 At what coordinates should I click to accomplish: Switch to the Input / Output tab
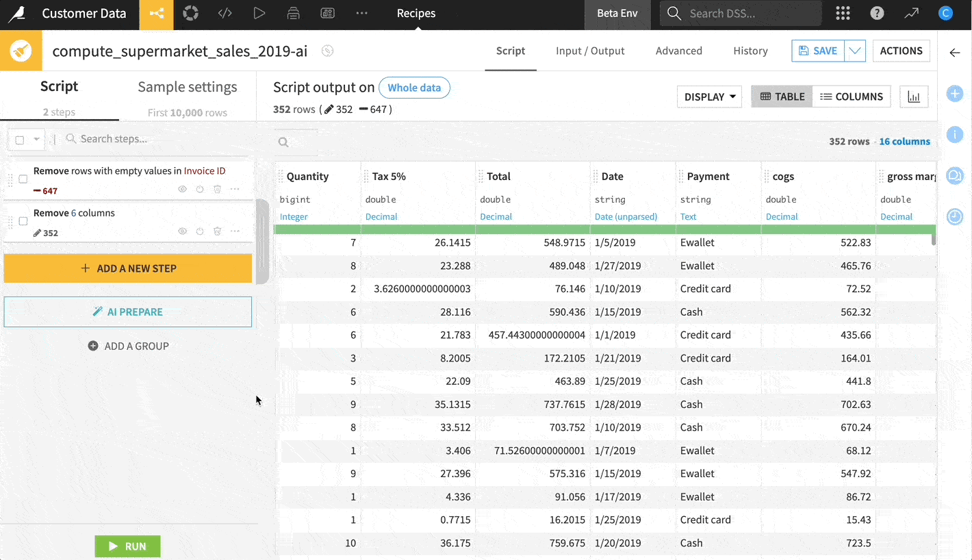(590, 51)
